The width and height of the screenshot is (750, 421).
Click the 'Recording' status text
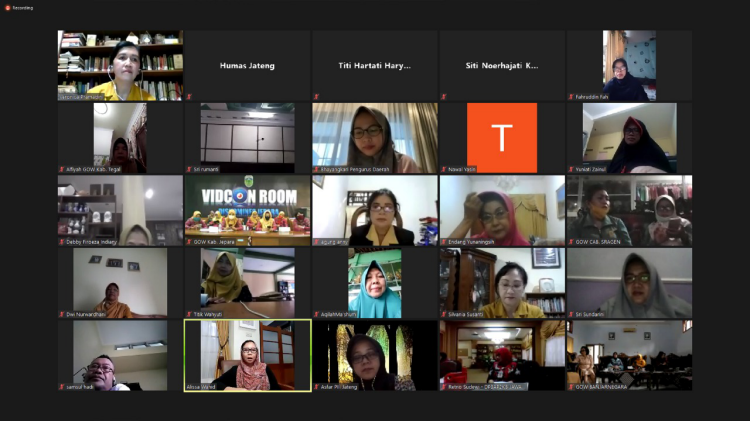pyautogui.click(x=23, y=8)
